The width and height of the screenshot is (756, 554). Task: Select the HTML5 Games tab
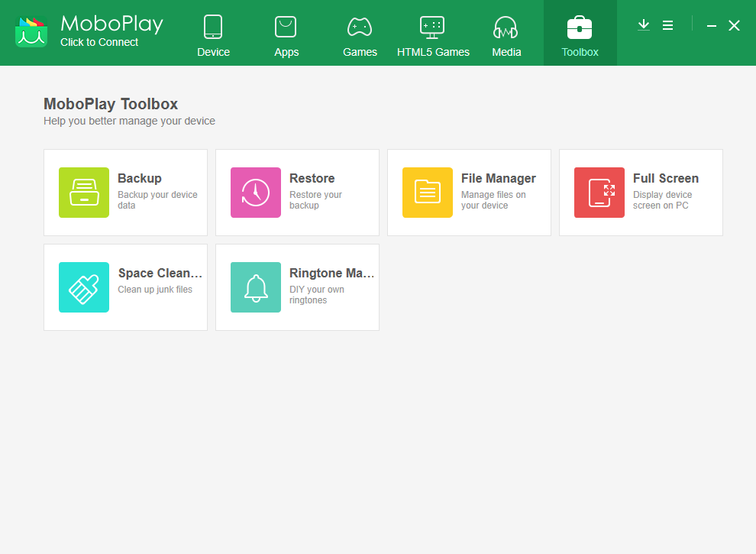click(x=433, y=34)
